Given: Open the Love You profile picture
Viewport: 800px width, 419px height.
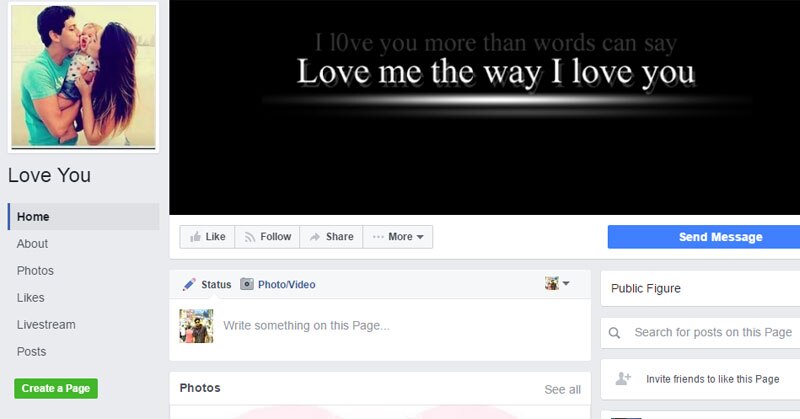Looking at the screenshot, I should pos(83,77).
